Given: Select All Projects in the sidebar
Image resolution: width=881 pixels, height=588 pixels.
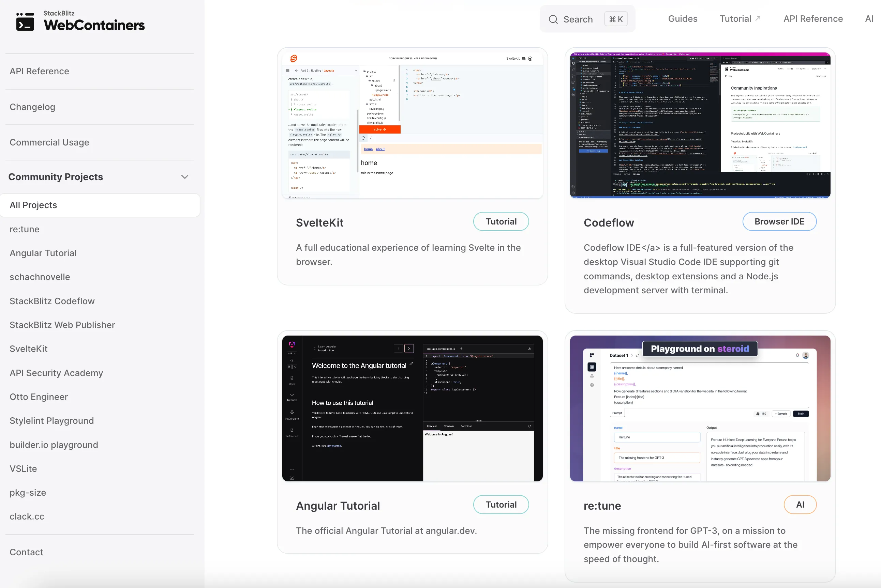Looking at the screenshot, I should point(100,205).
